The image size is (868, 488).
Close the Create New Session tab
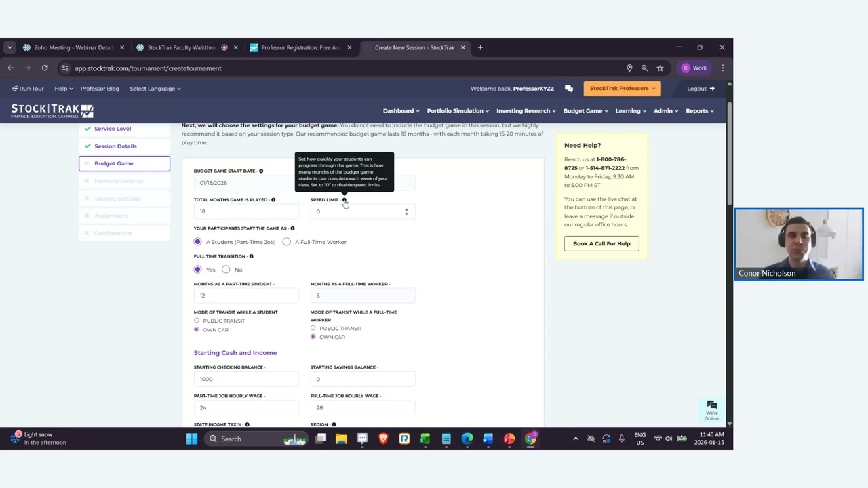(462, 47)
